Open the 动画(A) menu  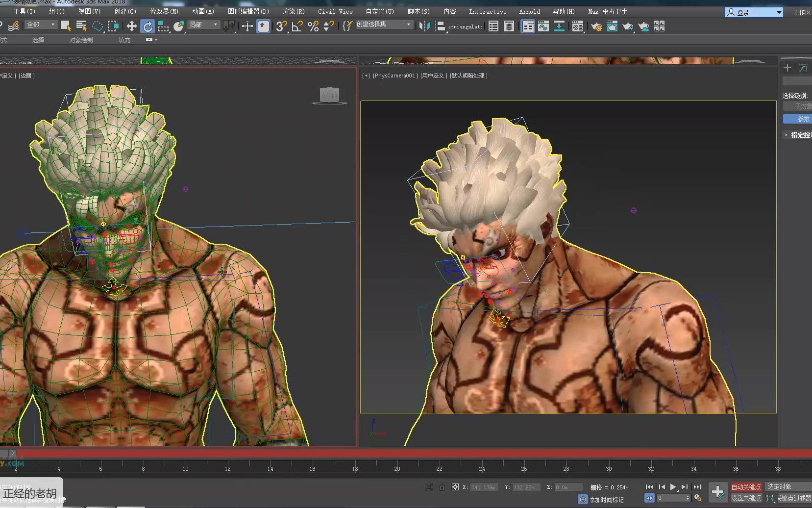tap(203, 11)
